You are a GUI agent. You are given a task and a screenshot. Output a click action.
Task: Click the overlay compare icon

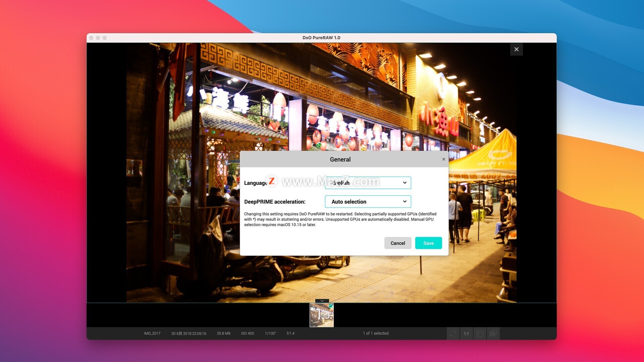(493, 334)
